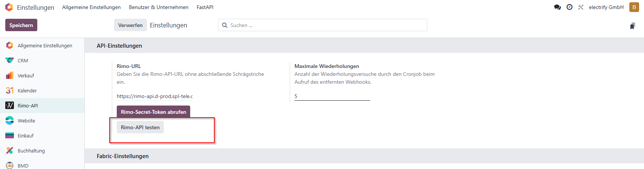The height and width of the screenshot is (169, 644).
Task: Select Website label in settings sidebar
Action: click(26, 121)
